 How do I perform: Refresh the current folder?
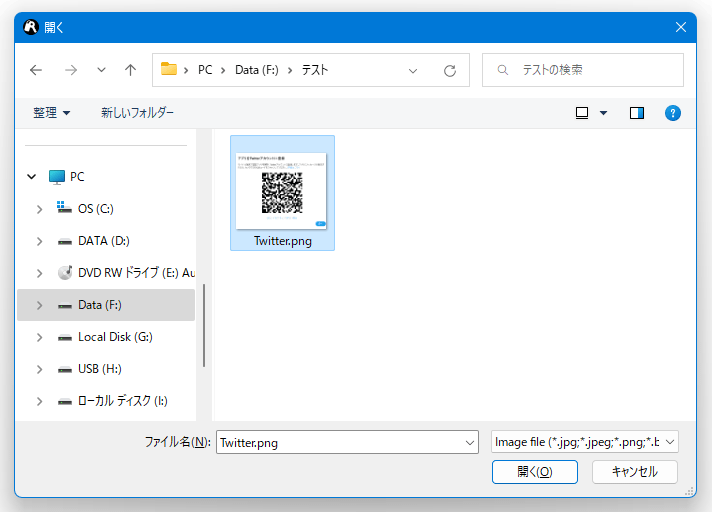coord(450,71)
